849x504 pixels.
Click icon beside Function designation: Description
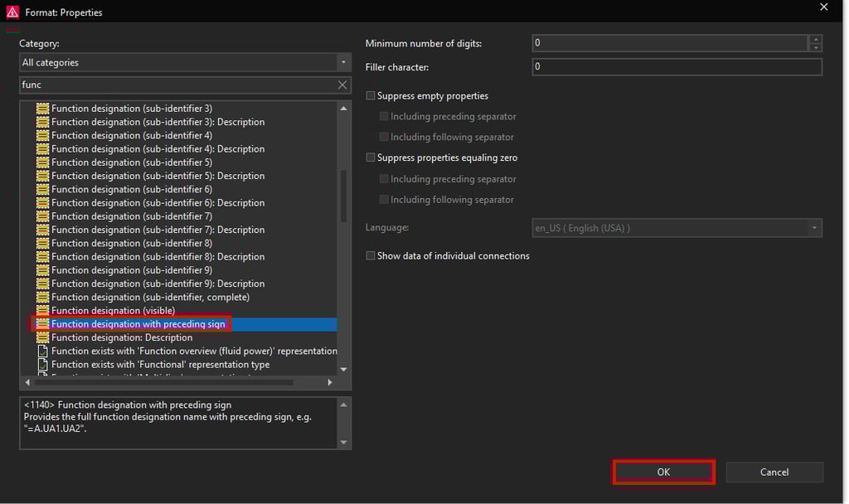click(42, 337)
